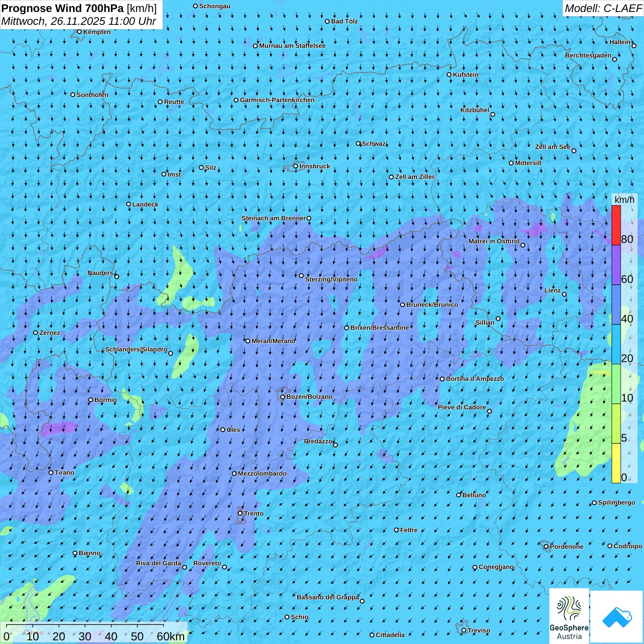This screenshot has width=644, height=644.
Task: Click the purple 60-80 km/h legend color
Action: [616, 265]
